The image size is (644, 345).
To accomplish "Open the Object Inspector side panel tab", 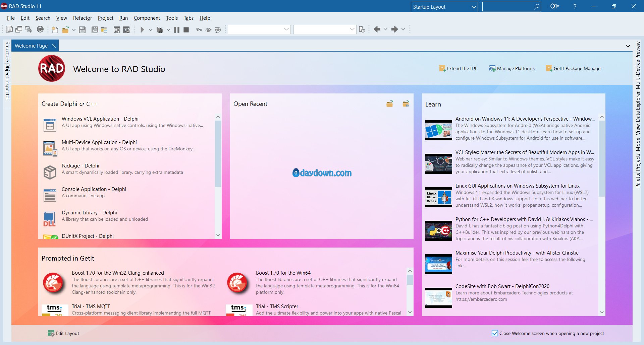I will point(7,82).
